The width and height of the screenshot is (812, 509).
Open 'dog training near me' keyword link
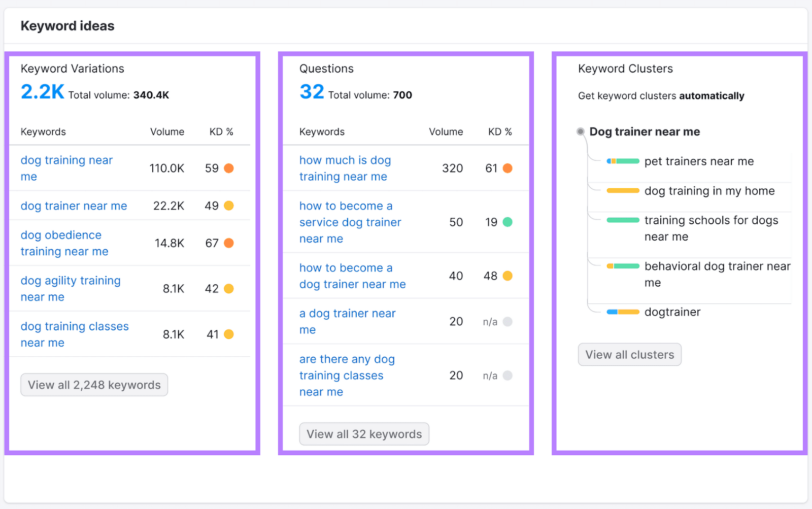(66, 168)
